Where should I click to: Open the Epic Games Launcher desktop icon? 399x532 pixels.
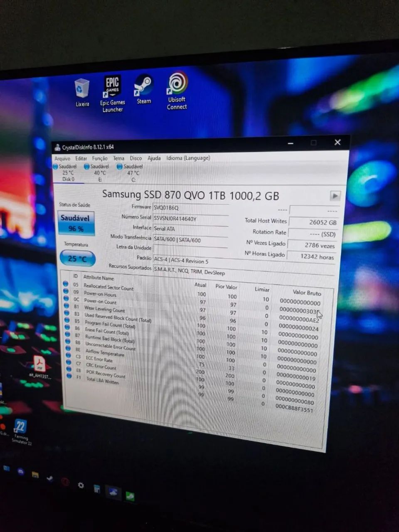pos(112,94)
